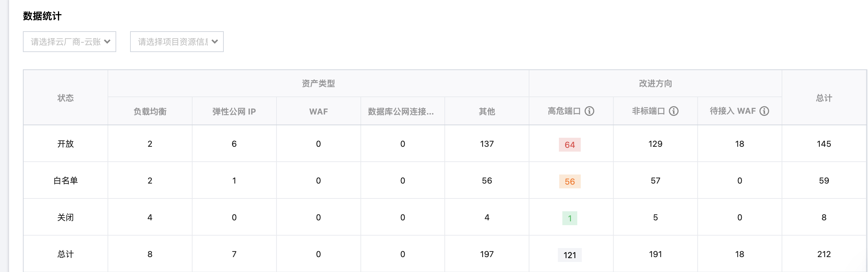This screenshot has width=868, height=272.
Task: Click the 其他 value 137 cell
Action: [487, 144]
